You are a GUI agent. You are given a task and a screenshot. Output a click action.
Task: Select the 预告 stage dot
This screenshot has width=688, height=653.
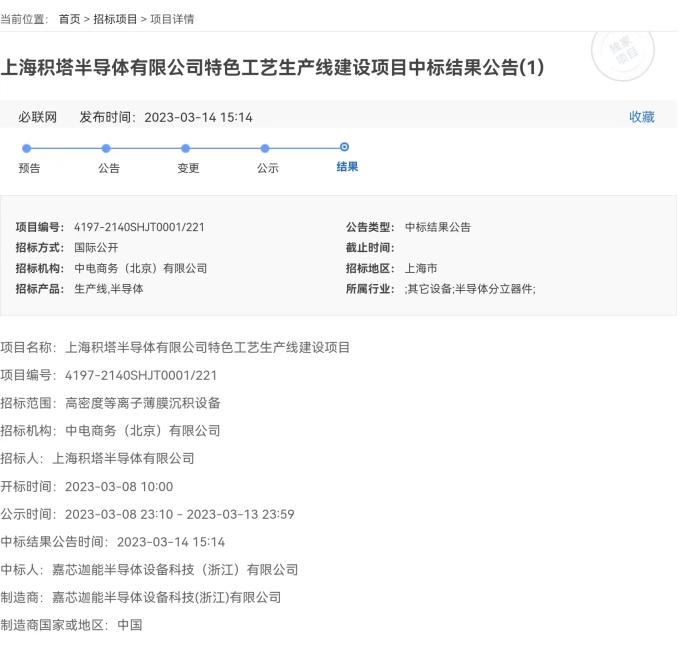pos(26,148)
